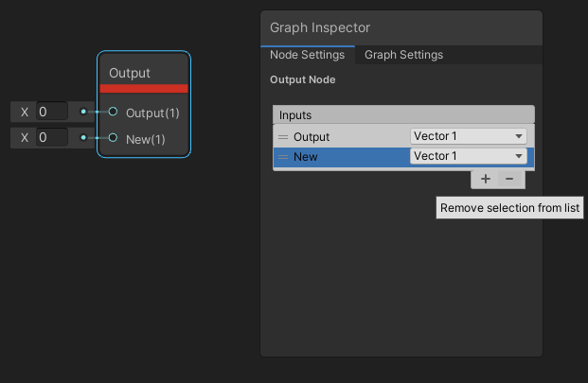Screen dimensions: 588x383
Task: Open the Vector 1 dropdown for Output input
Action: pyautogui.click(x=468, y=137)
